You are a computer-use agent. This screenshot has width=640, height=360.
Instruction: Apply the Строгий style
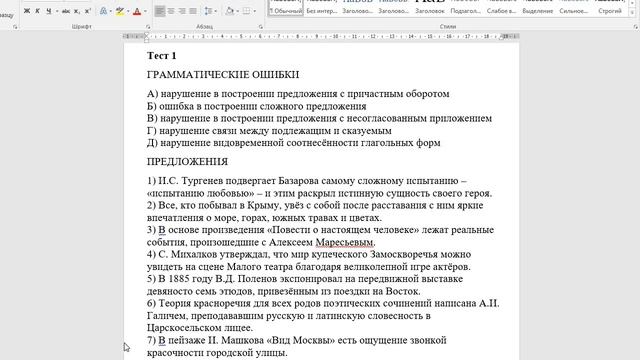pyautogui.click(x=609, y=7)
